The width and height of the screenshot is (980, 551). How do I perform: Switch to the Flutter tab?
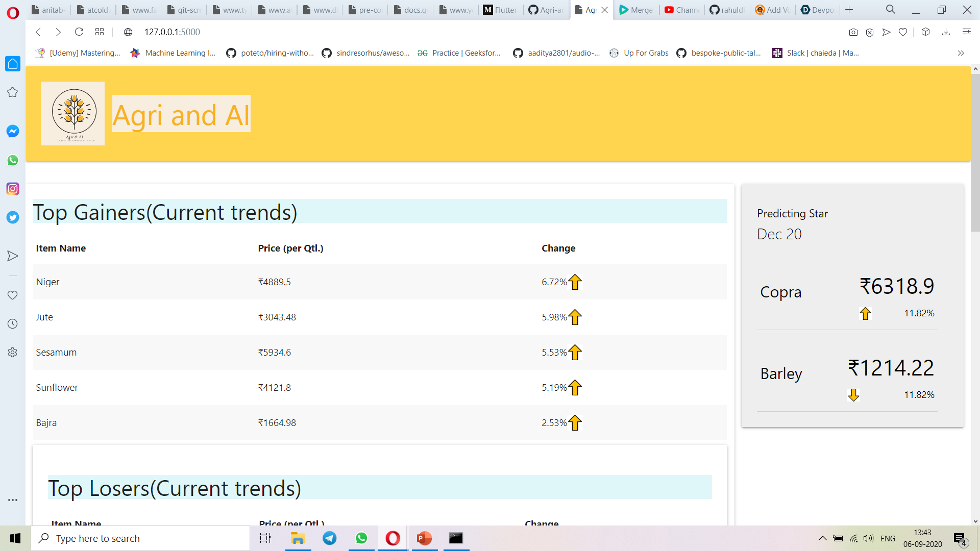pyautogui.click(x=500, y=10)
